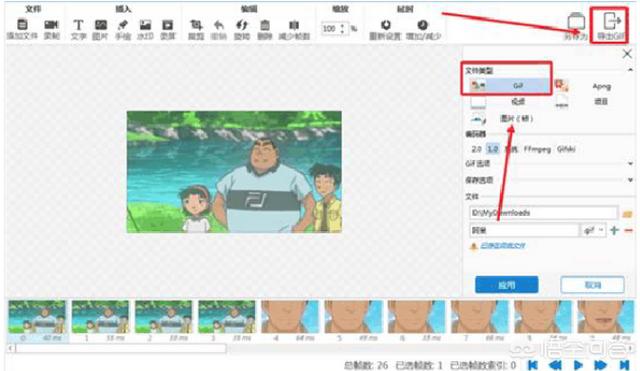Screen dimensions: 640x371
Task: Play the animation preview
Action: click(x=578, y=364)
